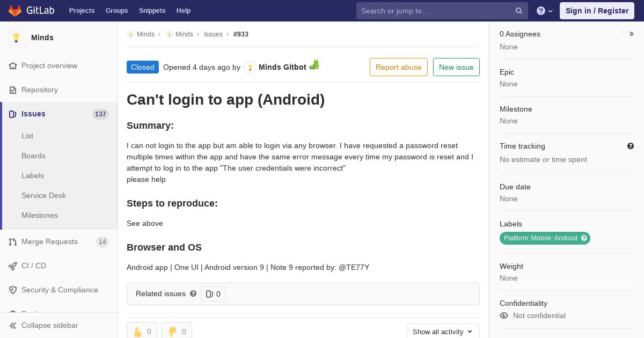The width and height of the screenshot is (644, 338).
Task: Click the search magnifier icon
Action: click(519, 11)
